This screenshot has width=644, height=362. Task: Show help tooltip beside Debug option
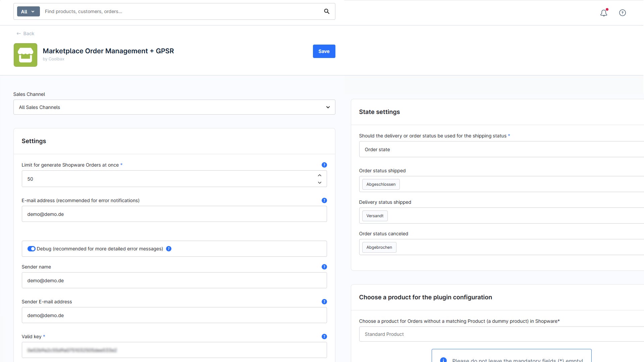tap(169, 249)
